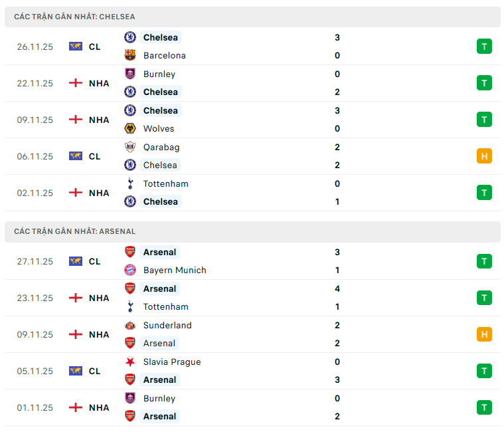Click the Sunderland club crest icon
The height and width of the screenshot is (434, 504).
[130, 326]
